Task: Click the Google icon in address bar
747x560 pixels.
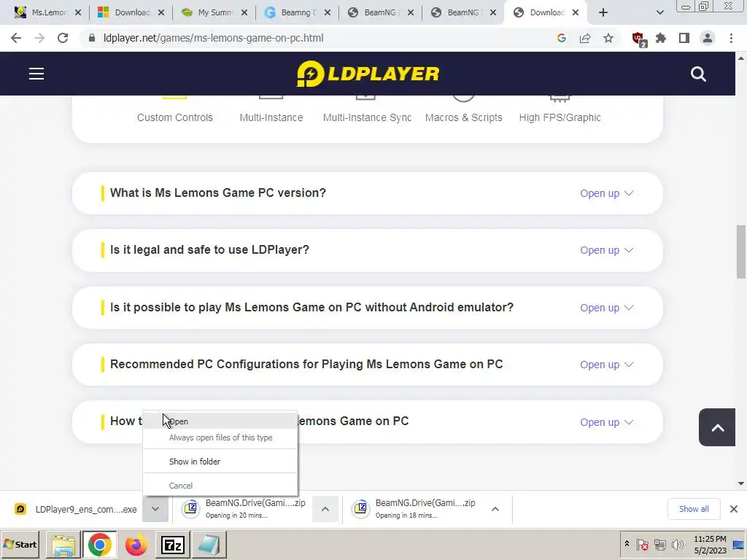Action: click(x=561, y=38)
